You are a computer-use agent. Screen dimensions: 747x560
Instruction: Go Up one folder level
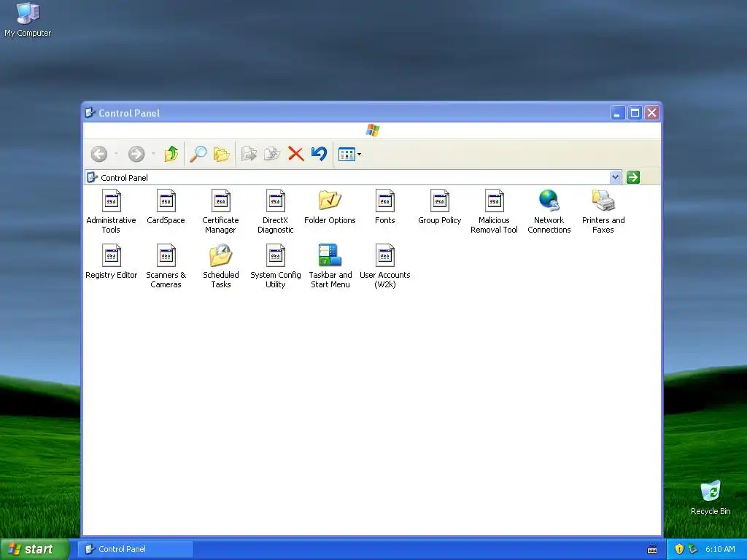click(x=171, y=154)
